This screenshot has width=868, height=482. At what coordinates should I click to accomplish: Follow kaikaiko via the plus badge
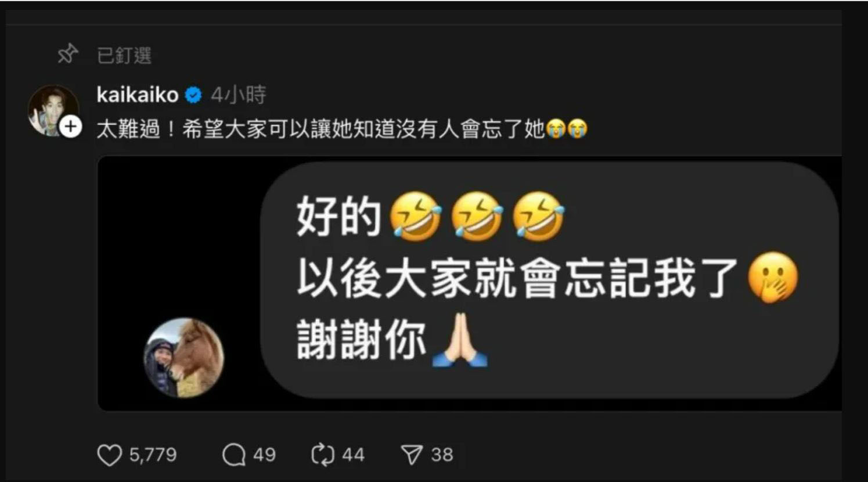point(71,126)
